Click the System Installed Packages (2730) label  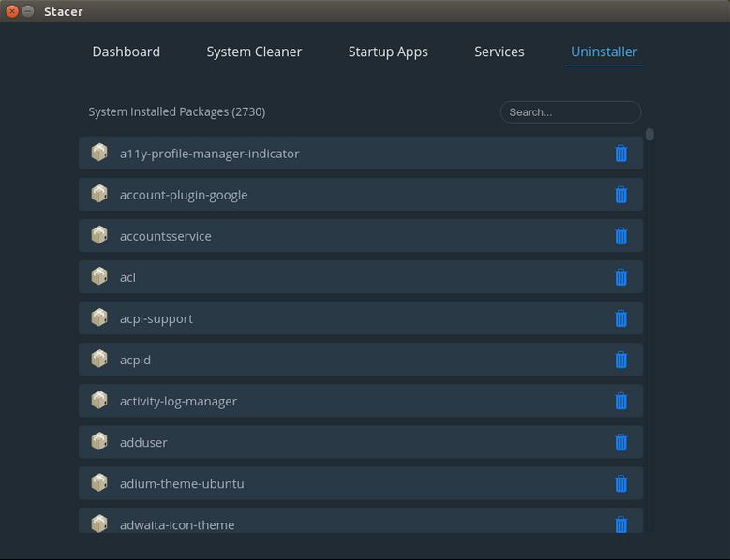click(177, 112)
